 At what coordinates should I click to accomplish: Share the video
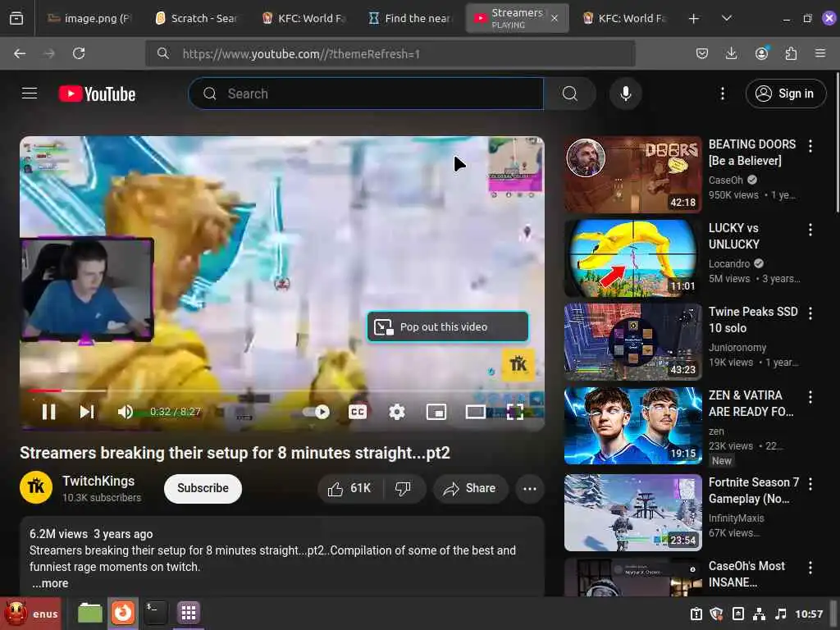470,489
